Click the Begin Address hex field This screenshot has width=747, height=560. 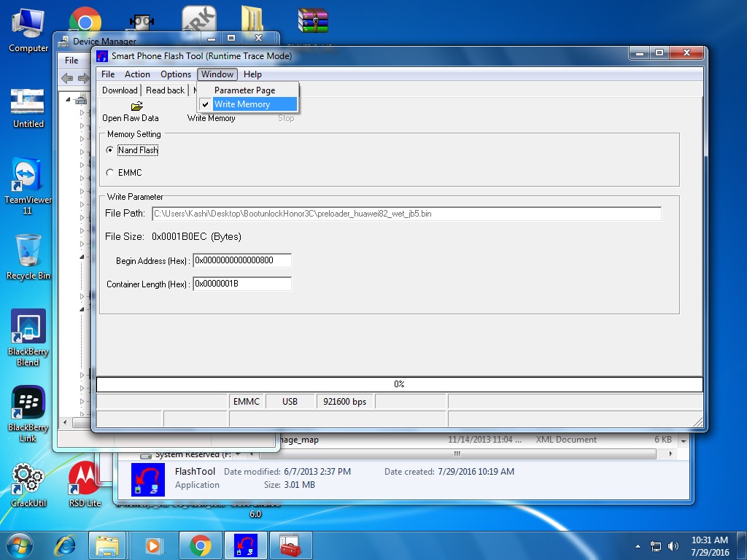pos(242,260)
